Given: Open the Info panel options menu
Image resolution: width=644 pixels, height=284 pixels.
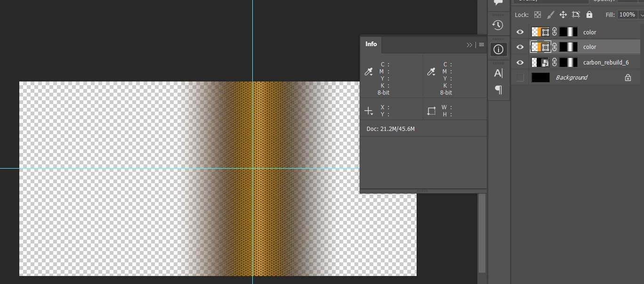Looking at the screenshot, I should pyautogui.click(x=481, y=45).
